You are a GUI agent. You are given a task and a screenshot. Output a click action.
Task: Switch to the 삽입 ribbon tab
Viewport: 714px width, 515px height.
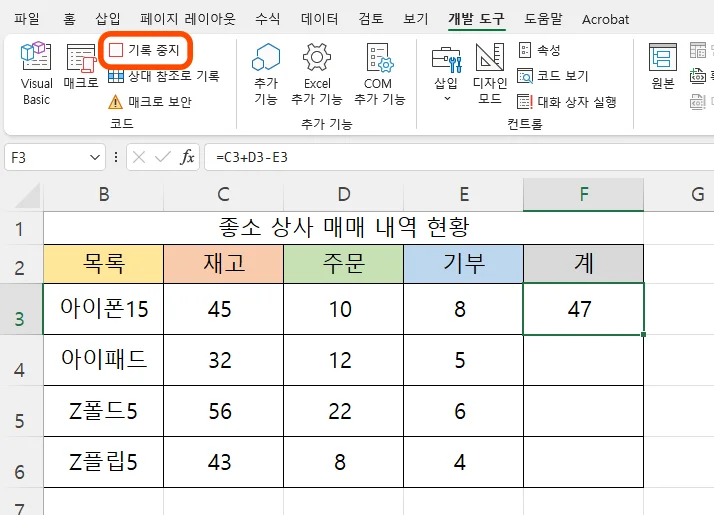pyautogui.click(x=108, y=19)
